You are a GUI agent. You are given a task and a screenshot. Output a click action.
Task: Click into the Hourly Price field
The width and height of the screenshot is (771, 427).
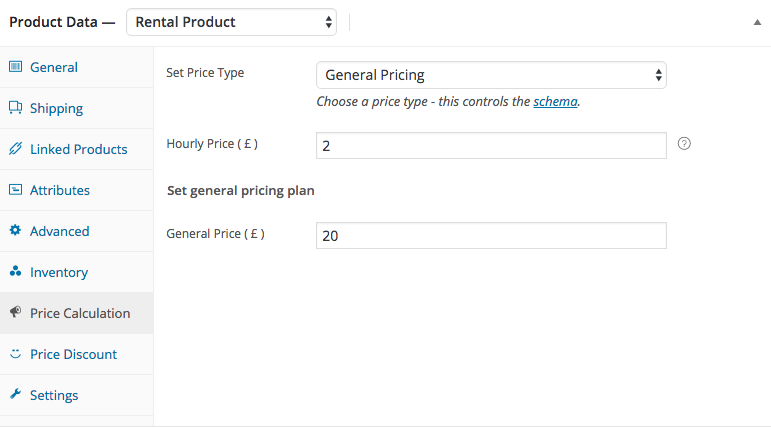coord(491,146)
